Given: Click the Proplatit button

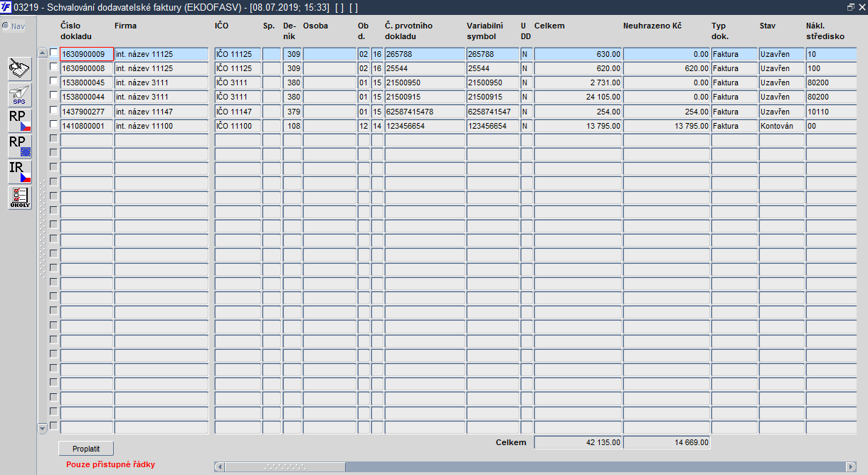Looking at the screenshot, I should coord(86,449).
